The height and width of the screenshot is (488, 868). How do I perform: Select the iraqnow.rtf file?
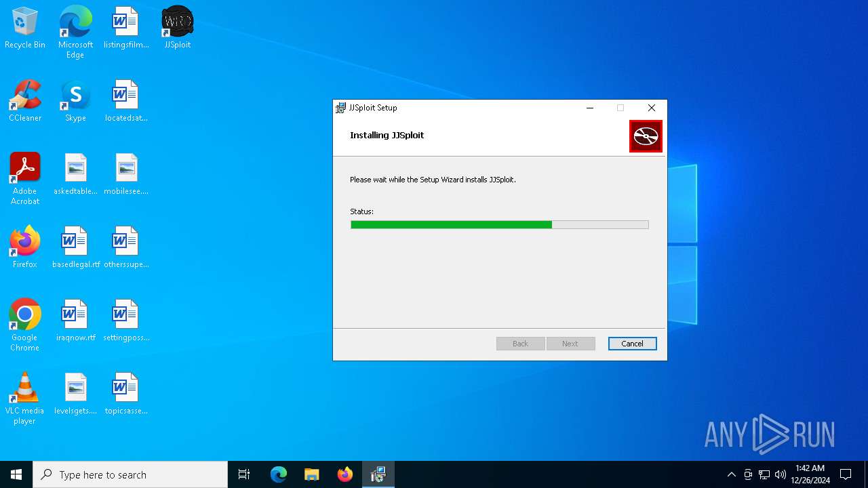click(75, 321)
